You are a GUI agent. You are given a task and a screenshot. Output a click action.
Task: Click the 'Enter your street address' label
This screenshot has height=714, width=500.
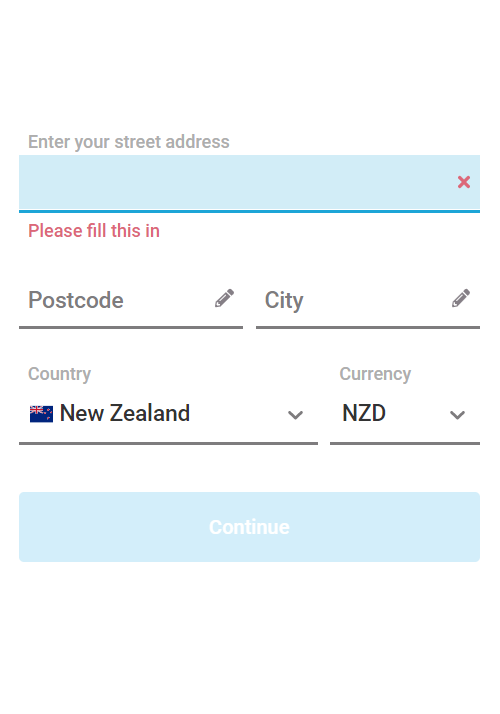[x=129, y=142]
